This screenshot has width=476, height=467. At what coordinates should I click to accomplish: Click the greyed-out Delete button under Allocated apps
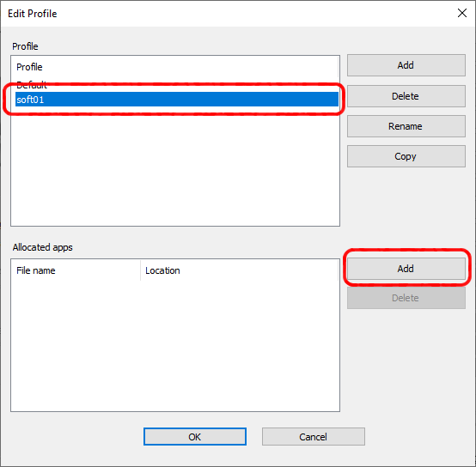[406, 298]
